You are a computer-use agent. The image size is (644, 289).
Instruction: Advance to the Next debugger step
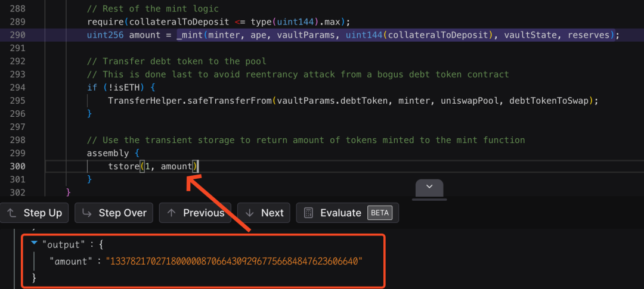click(264, 213)
